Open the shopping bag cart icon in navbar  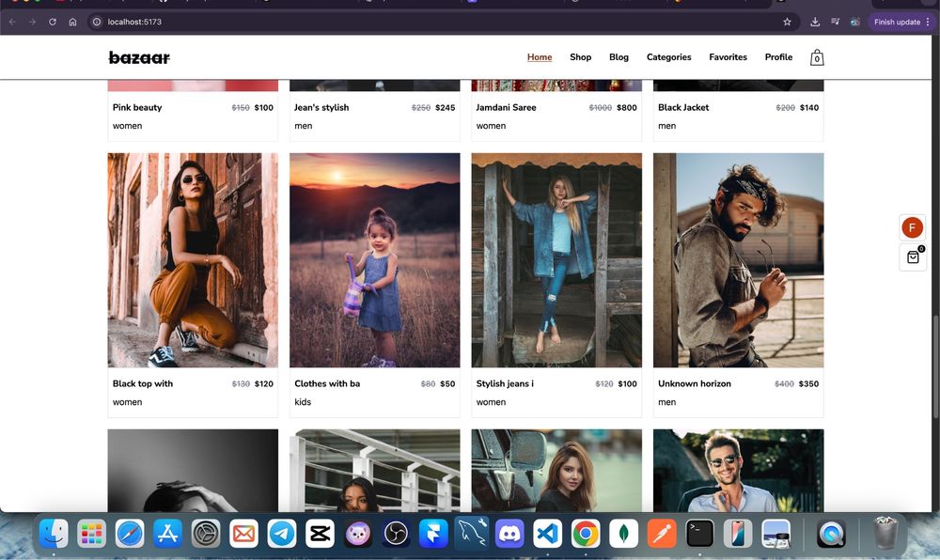[x=817, y=57]
